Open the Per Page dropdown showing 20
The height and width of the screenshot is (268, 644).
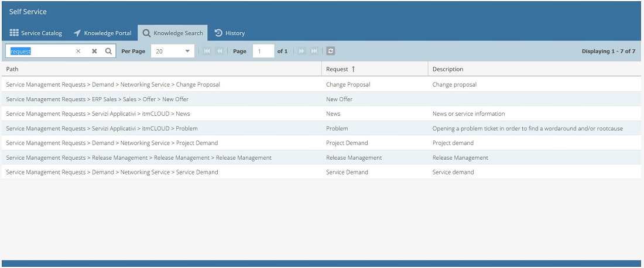click(x=172, y=51)
